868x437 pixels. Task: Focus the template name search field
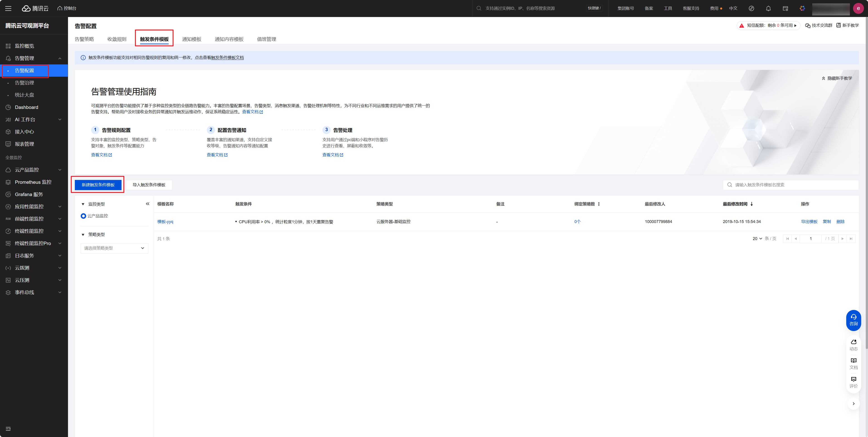pos(790,185)
